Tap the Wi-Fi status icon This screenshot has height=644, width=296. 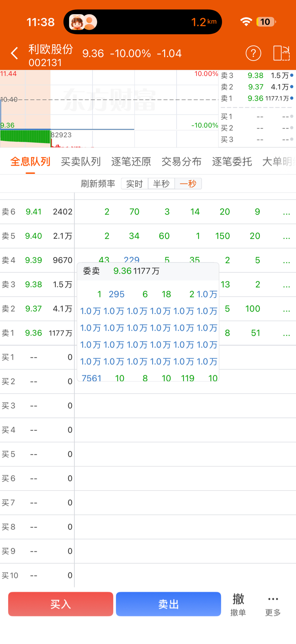[246, 22]
